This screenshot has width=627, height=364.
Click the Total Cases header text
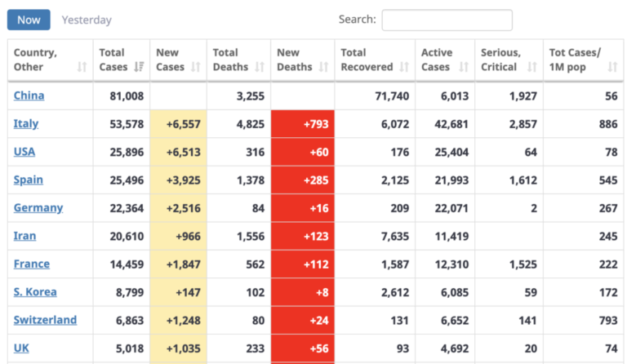pos(113,60)
